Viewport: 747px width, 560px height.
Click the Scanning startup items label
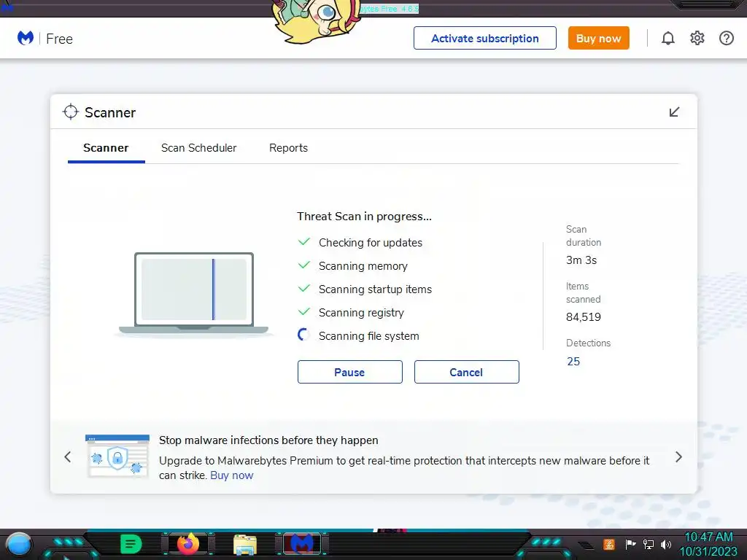point(375,289)
